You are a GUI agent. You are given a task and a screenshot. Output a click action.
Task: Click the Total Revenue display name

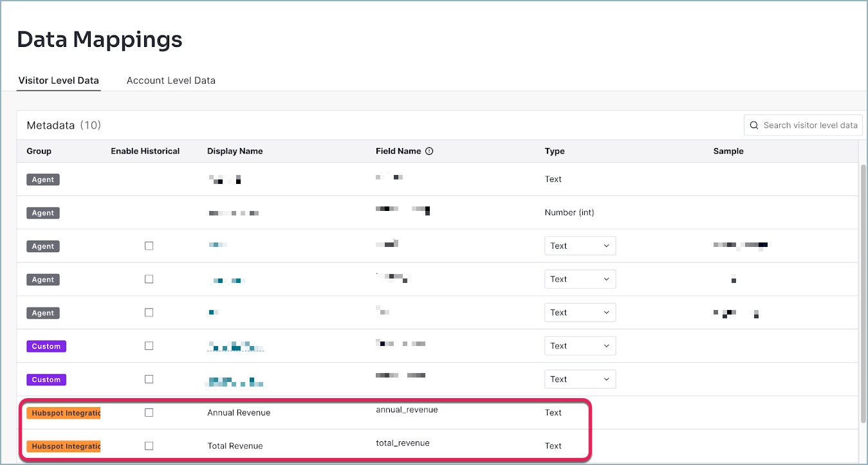tap(235, 446)
